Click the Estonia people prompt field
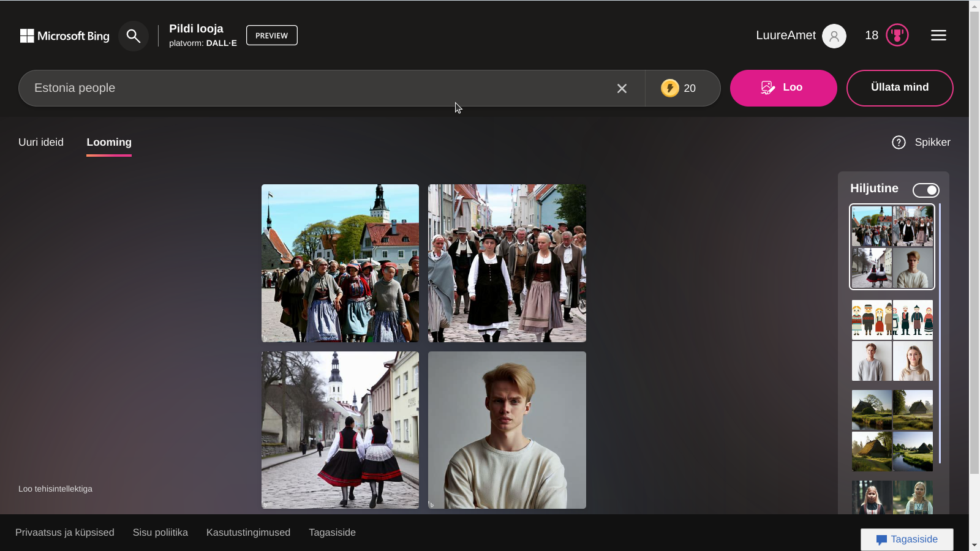 click(x=318, y=88)
